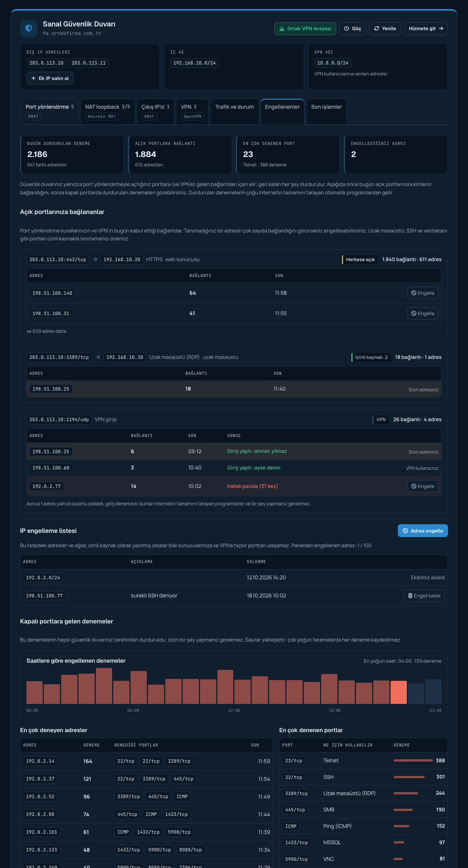Click the 203.0.113.10:3389/tcp rule chip
Image resolution: width=468 pixels, height=868 pixels.
(59, 357)
